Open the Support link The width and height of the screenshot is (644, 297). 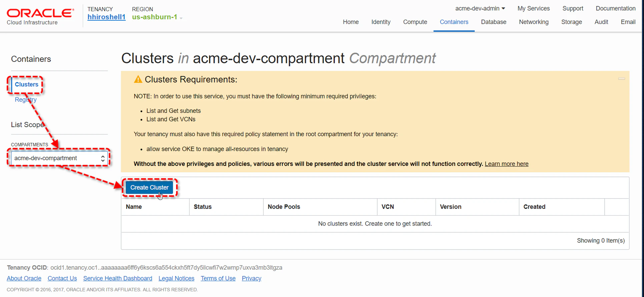pyautogui.click(x=573, y=8)
